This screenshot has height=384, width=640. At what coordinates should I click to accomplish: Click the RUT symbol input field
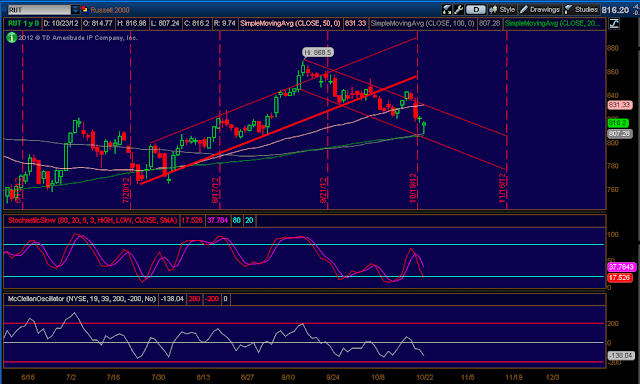pos(39,9)
